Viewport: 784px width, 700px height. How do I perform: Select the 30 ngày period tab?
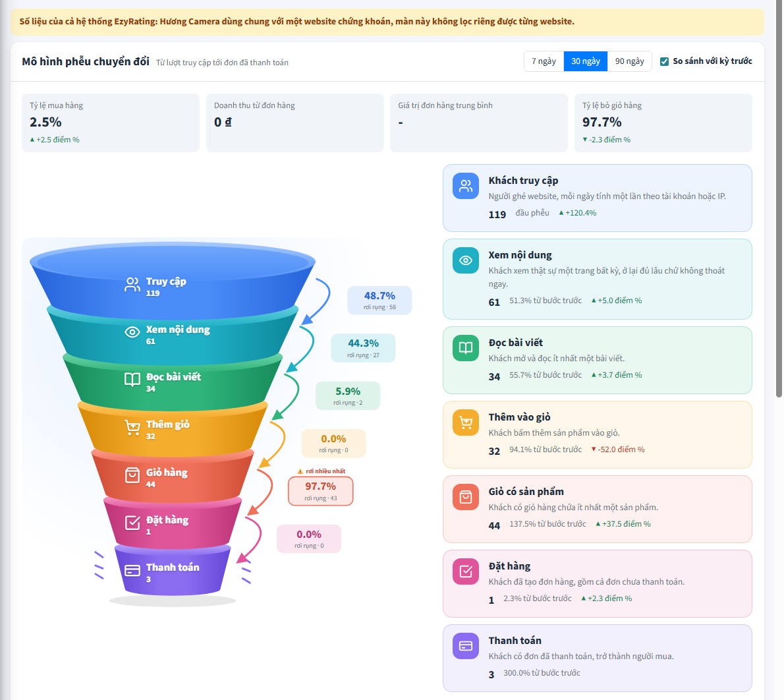click(x=586, y=61)
